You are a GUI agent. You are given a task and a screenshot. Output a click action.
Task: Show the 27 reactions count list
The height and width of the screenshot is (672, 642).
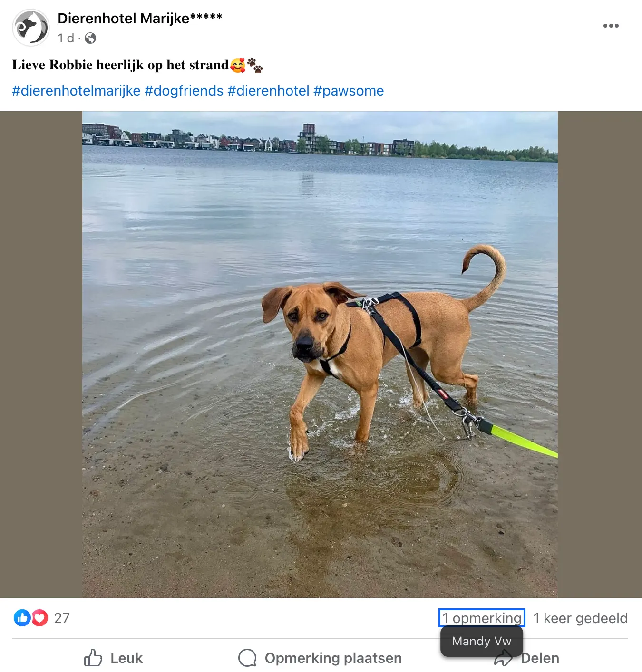pyautogui.click(x=62, y=618)
